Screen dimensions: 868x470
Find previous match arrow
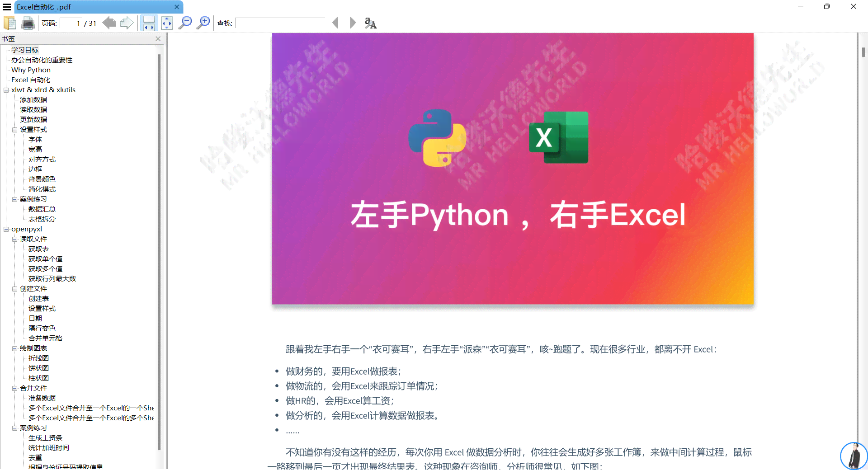tap(335, 23)
